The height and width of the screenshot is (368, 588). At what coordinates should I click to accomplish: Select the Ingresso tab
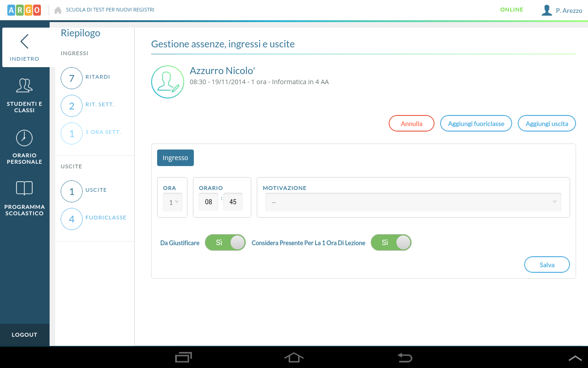tap(175, 158)
